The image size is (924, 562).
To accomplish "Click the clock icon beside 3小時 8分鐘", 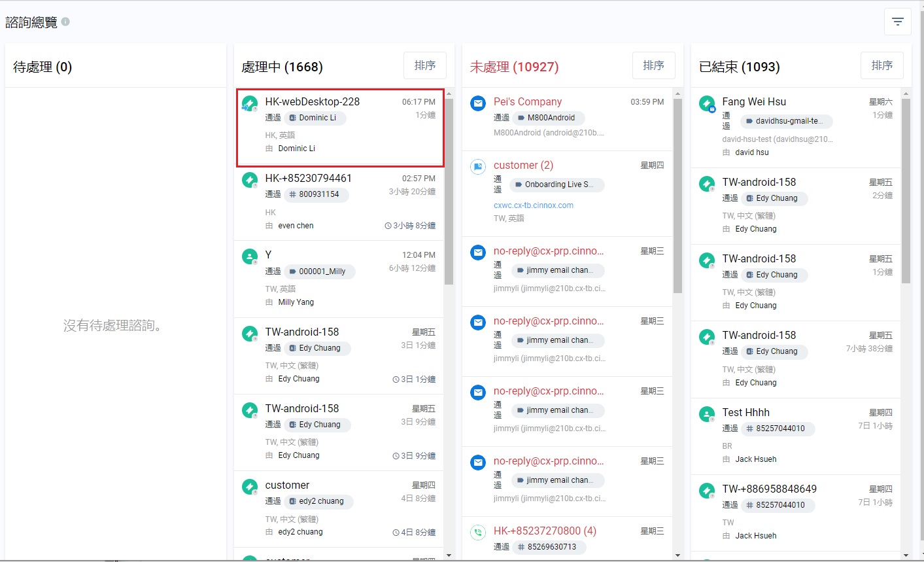I will point(388,226).
